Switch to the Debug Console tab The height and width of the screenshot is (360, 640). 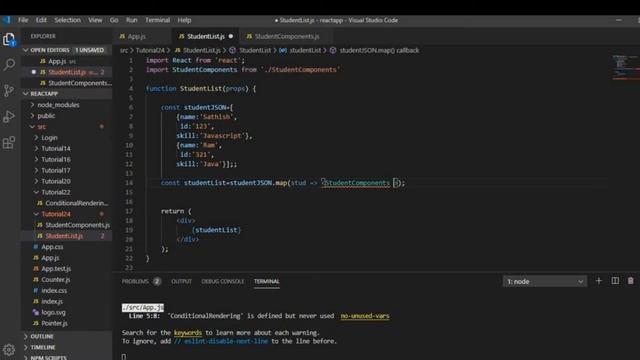click(222, 281)
